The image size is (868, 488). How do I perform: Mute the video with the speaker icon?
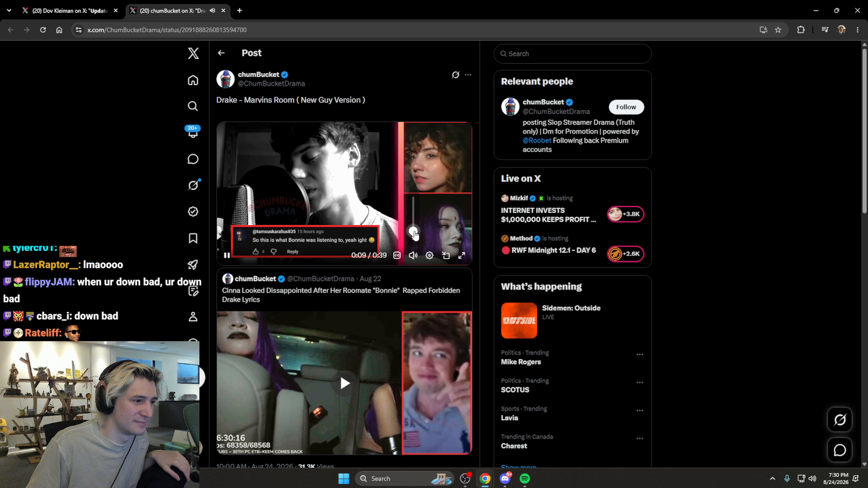[x=413, y=255]
